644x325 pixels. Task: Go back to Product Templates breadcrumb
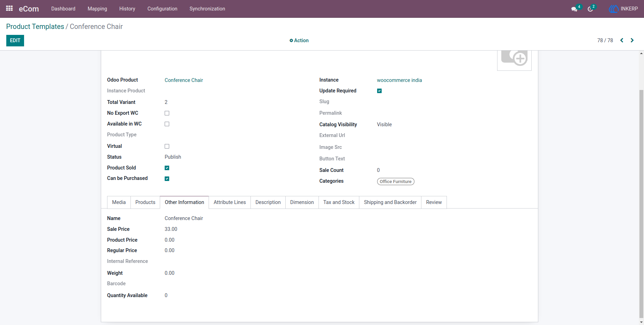coord(35,27)
